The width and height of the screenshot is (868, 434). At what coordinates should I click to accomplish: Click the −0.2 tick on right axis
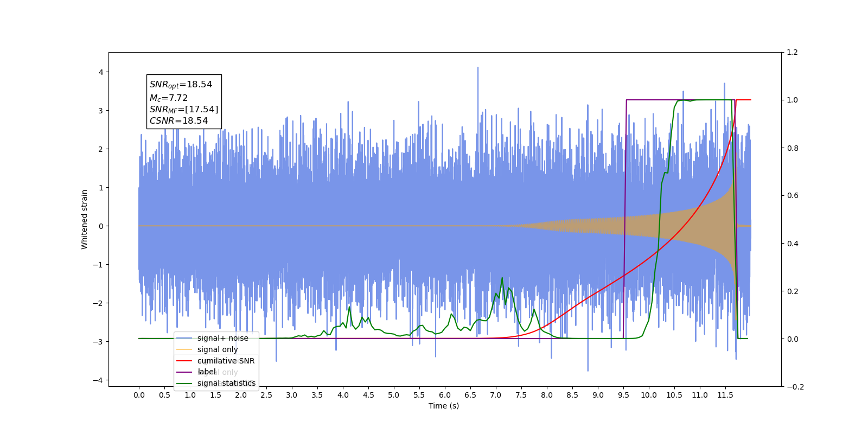coord(795,387)
